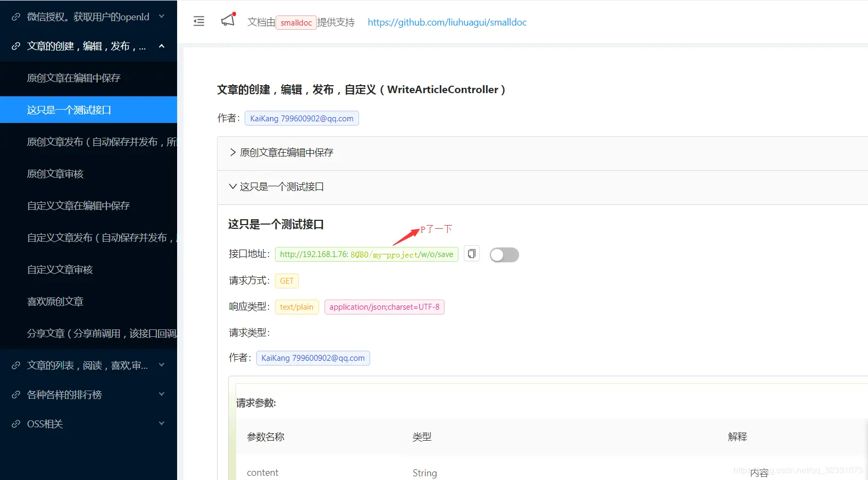Collapse the 文章的创建 sidebar group
This screenshot has width=868, height=480.
coord(162,46)
